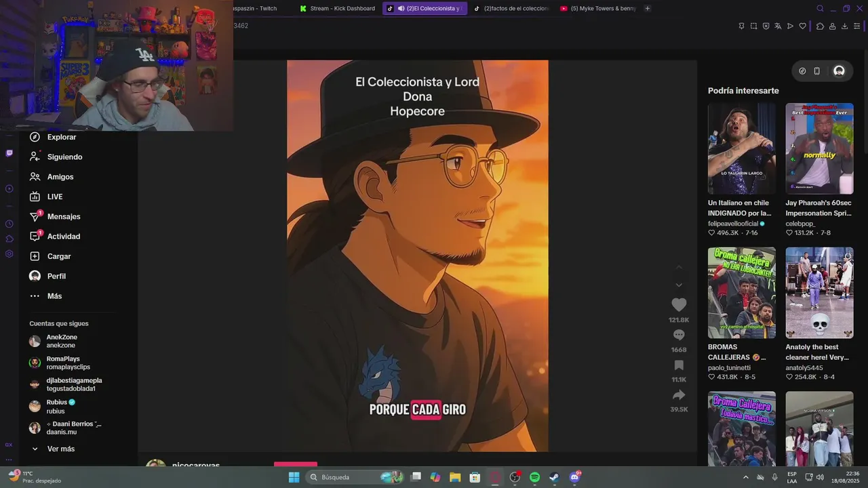Viewport: 868px width, 488px height.
Task: Select the Cargar upload entry
Action: coord(50,256)
